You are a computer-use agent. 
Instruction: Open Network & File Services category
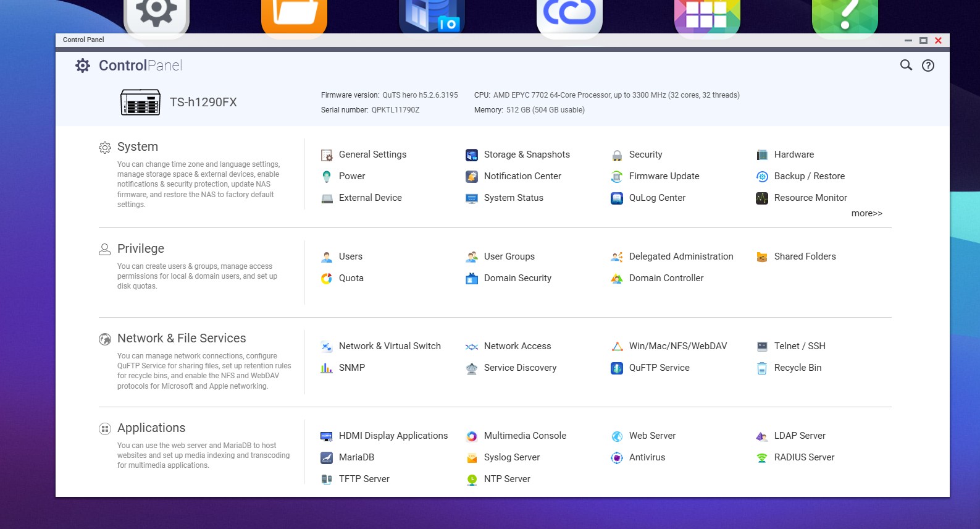(x=182, y=338)
